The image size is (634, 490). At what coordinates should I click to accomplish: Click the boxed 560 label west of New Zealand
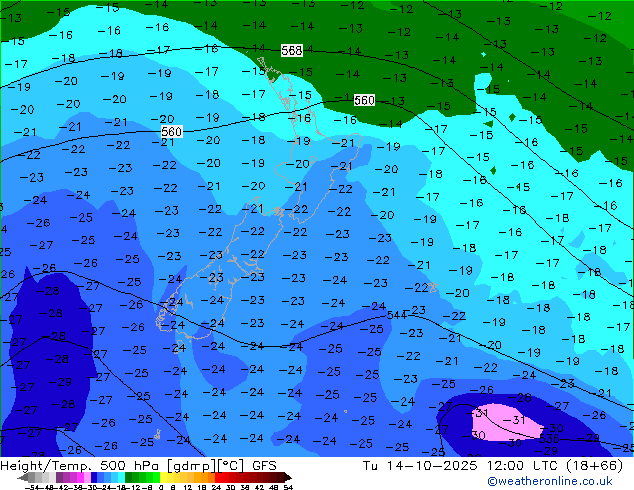(x=171, y=131)
